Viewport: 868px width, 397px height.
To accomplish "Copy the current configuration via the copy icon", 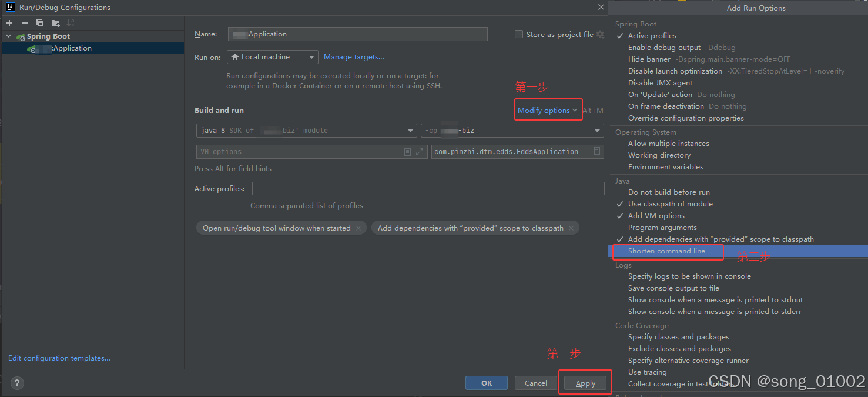I will coord(39,22).
